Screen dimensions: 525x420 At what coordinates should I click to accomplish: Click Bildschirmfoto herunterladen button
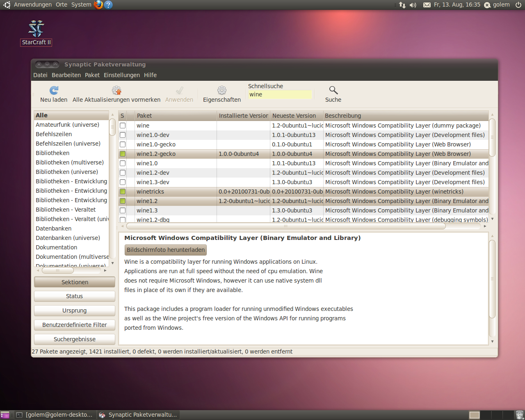(x=166, y=250)
